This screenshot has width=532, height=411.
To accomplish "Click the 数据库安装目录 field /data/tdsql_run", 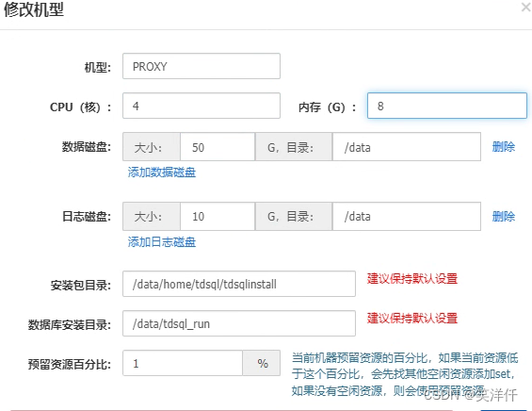I will pos(239,323).
